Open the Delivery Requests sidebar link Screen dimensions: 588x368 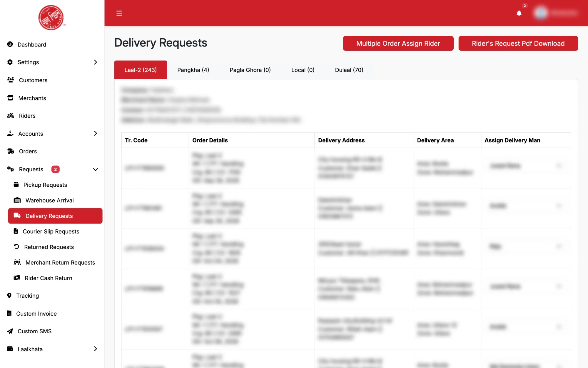tap(55, 216)
